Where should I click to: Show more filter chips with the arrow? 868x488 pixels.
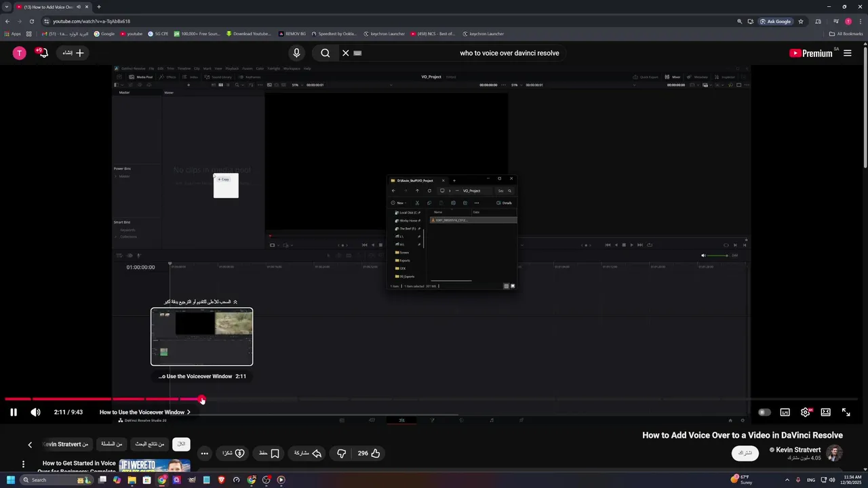pos(30,445)
